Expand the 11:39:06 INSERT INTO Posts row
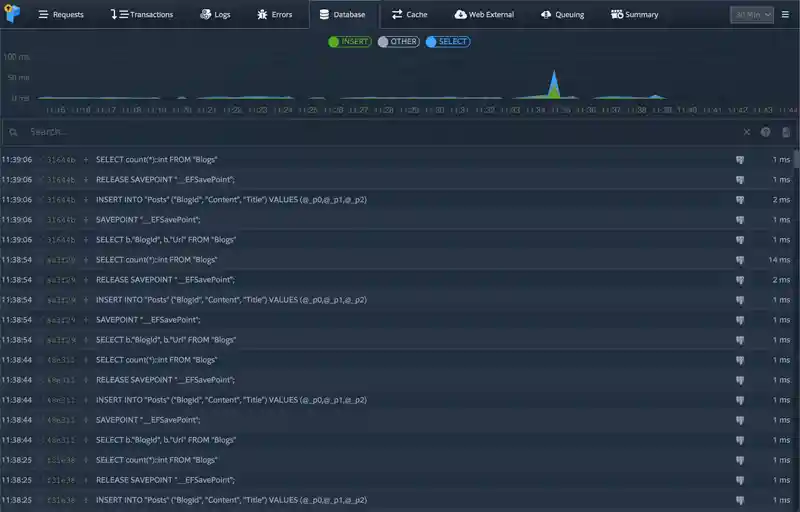The width and height of the screenshot is (800, 512). coord(86,200)
